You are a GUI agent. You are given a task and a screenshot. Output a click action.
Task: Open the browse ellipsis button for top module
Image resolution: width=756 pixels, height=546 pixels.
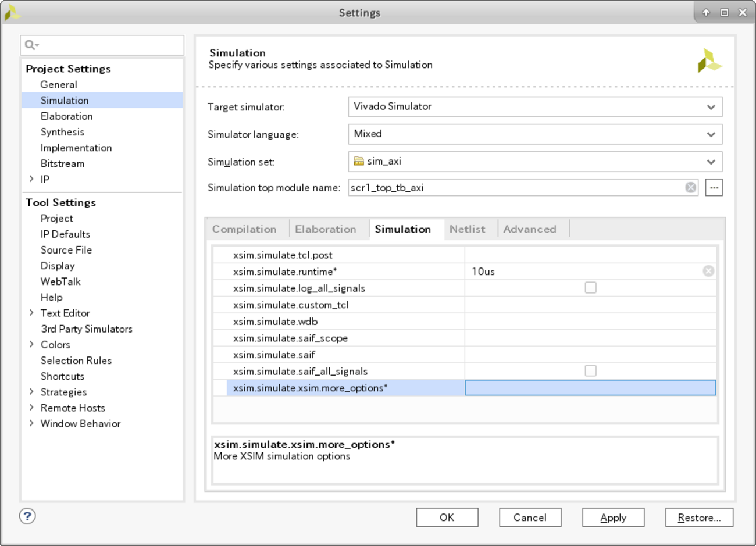[714, 187]
